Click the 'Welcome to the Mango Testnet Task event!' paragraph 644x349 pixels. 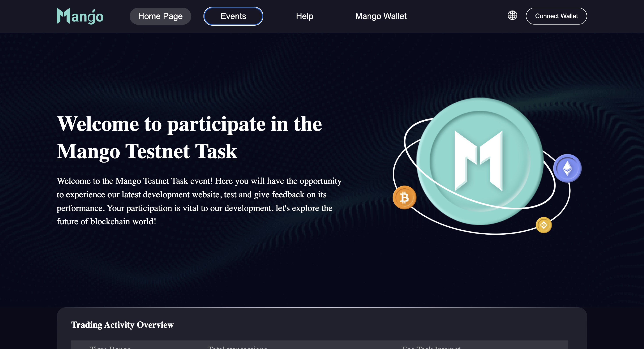click(199, 201)
